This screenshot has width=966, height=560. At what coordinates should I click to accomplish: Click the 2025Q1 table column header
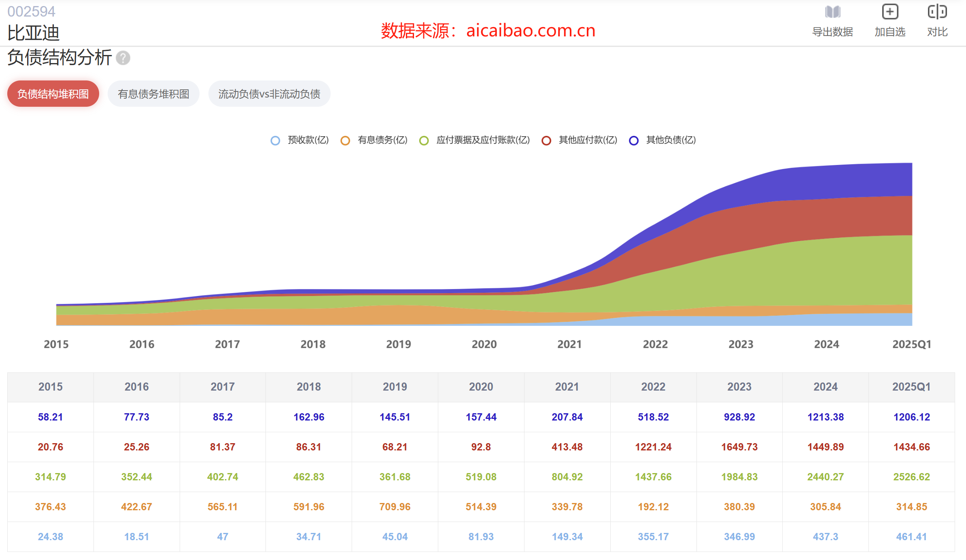point(911,387)
